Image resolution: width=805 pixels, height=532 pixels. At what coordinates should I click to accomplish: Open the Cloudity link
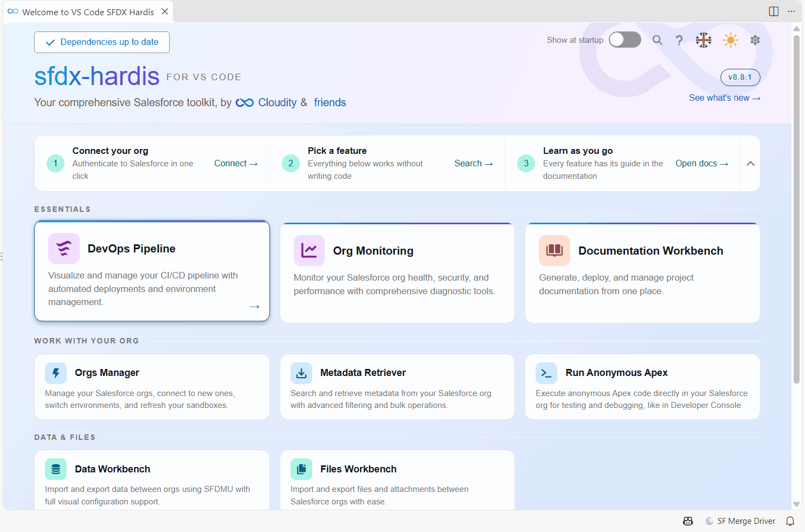click(x=278, y=103)
